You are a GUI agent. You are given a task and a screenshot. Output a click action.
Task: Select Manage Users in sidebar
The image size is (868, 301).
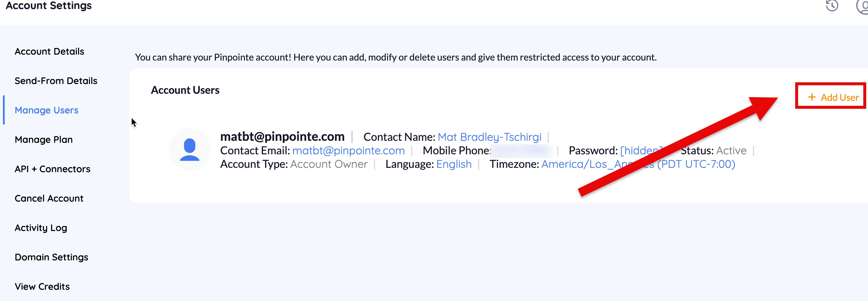point(46,110)
